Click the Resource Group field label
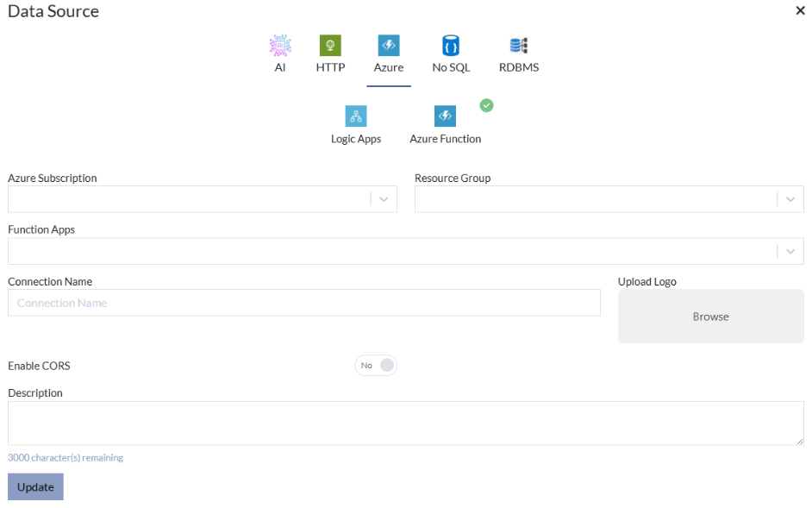 (453, 179)
